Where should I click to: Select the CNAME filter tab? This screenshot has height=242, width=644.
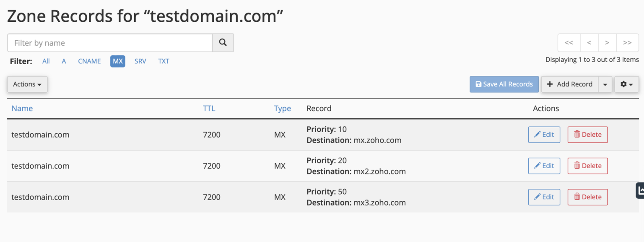click(89, 61)
